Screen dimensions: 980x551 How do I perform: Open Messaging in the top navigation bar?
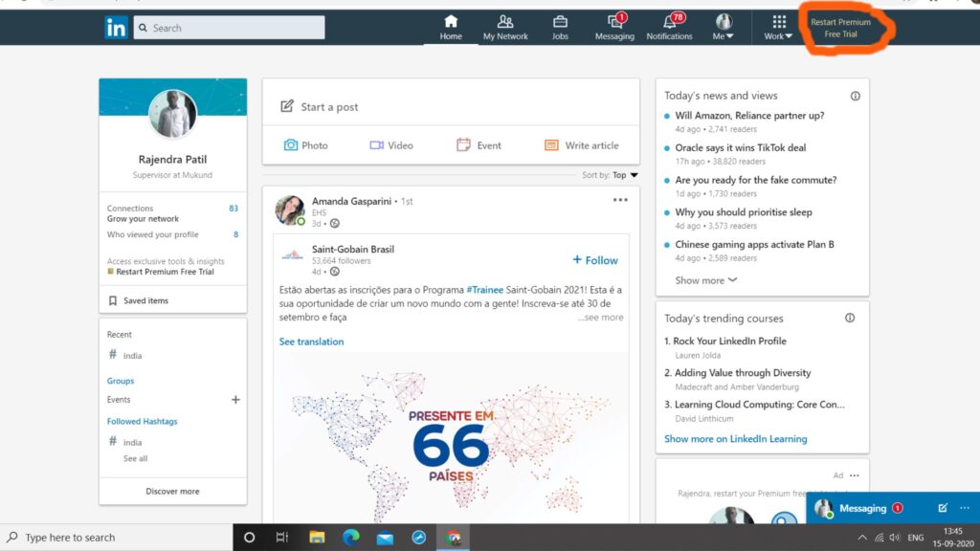coord(614,28)
